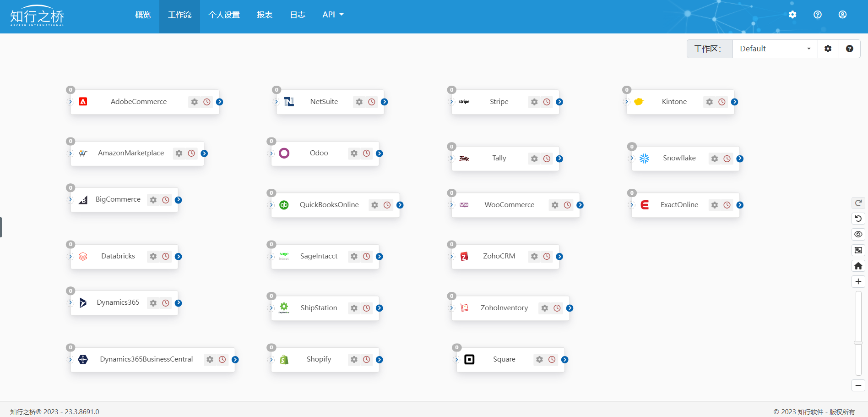Open AmazonMarketplace connector gear settings
868x417 pixels.
pos(179,153)
